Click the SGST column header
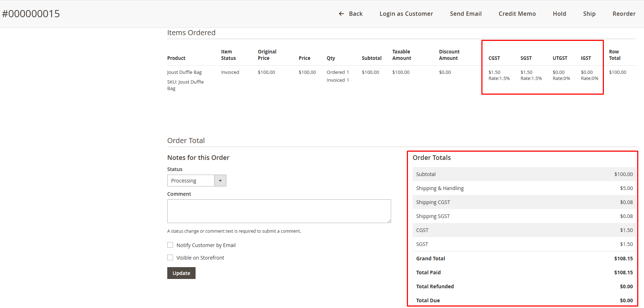 (526, 58)
